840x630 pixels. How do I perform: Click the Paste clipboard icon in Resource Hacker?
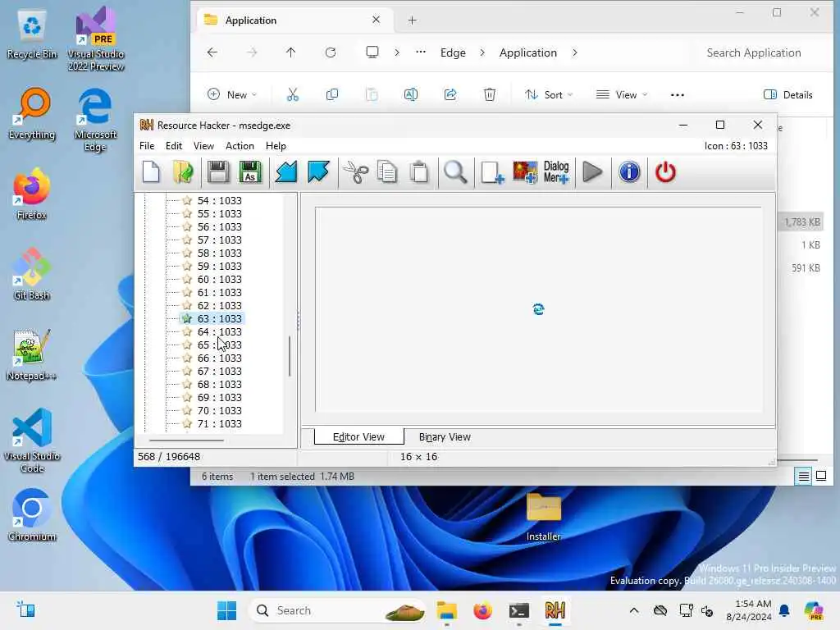point(419,172)
